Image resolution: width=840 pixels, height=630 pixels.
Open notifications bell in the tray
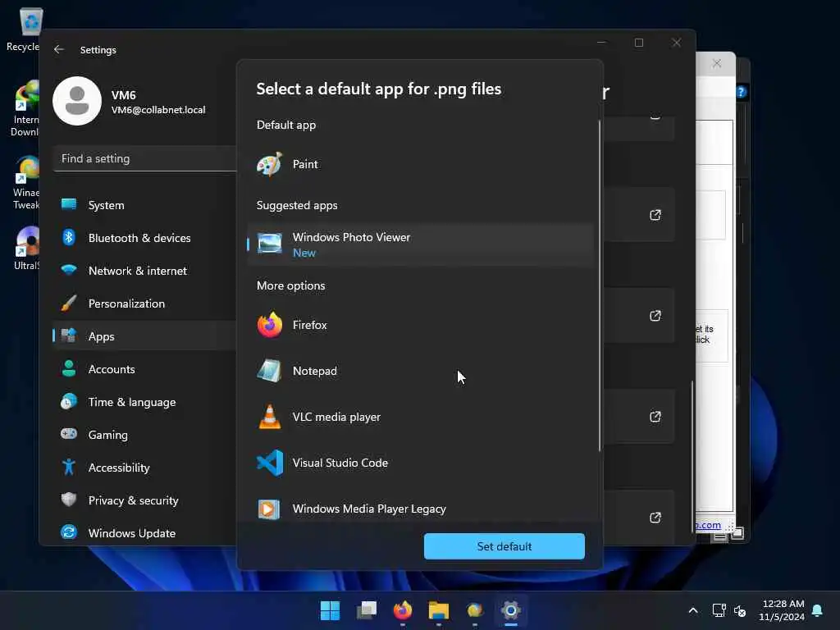click(818, 610)
